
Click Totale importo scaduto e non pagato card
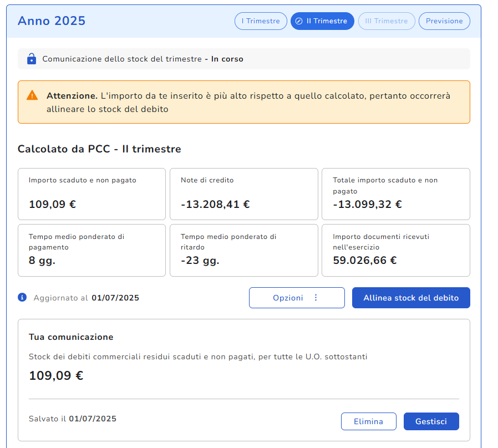point(395,194)
